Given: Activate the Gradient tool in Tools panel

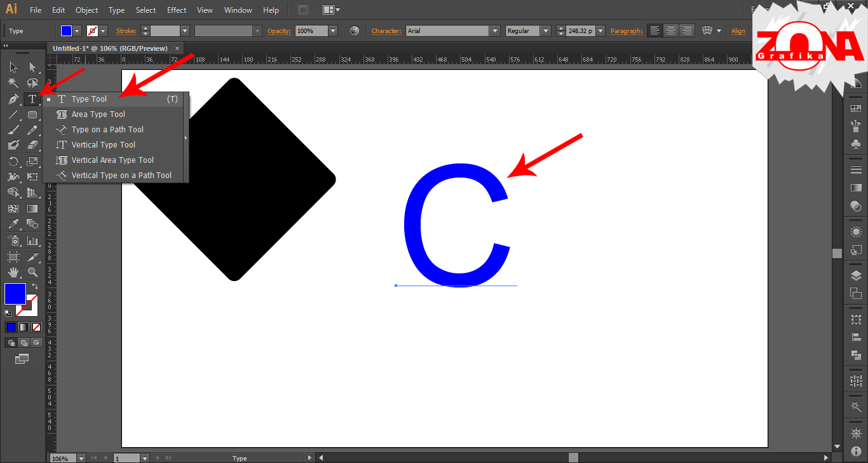Looking at the screenshot, I should click(x=32, y=209).
